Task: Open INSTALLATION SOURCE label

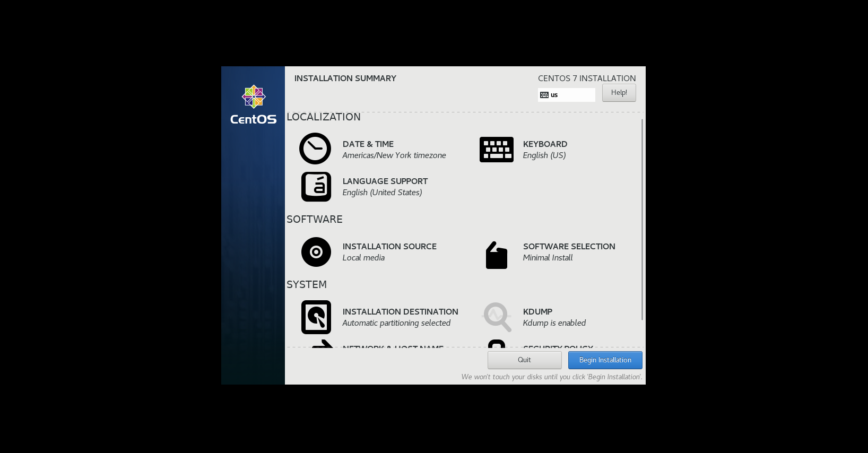Action: click(x=389, y=247)
